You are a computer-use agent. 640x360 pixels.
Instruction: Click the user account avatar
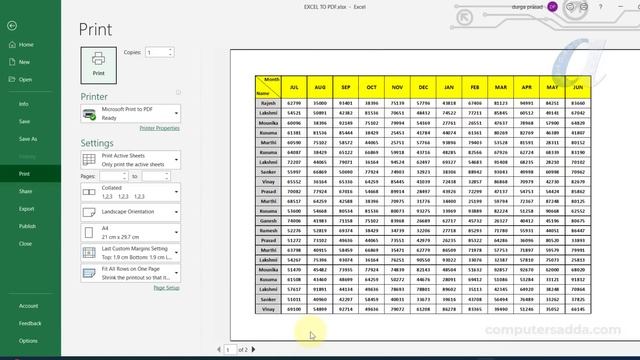click(552, 7)
